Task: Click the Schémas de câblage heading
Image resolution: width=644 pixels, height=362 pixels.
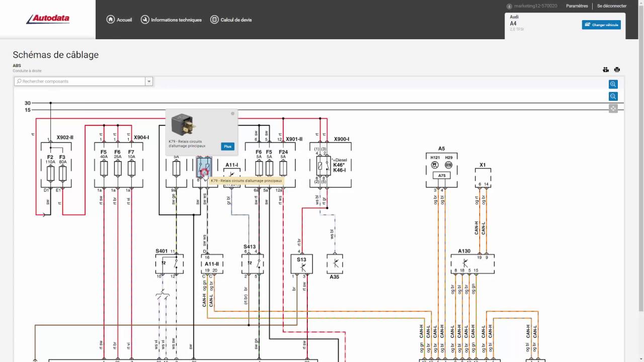Action: (55, 55)
